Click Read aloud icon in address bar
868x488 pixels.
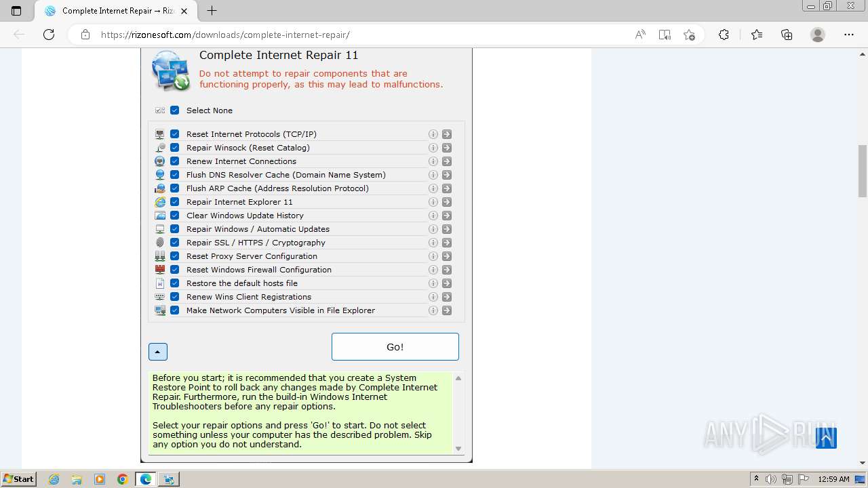tap(640, 35)
